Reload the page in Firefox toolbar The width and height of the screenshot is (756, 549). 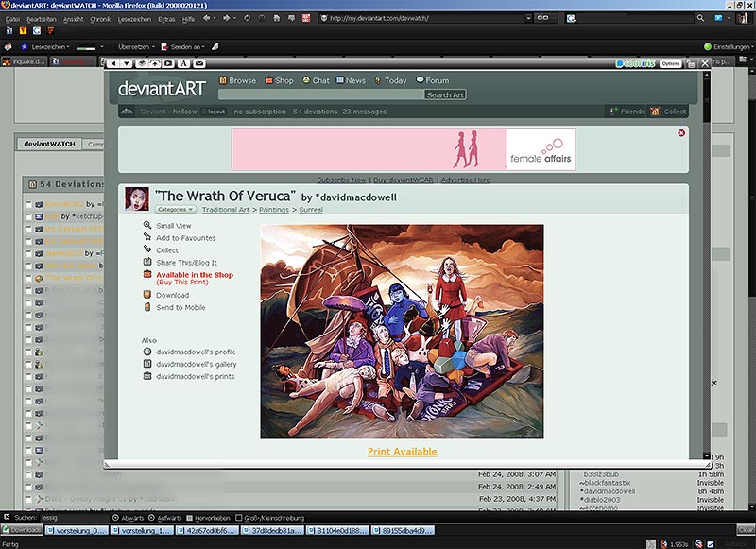tap(247, 18)
